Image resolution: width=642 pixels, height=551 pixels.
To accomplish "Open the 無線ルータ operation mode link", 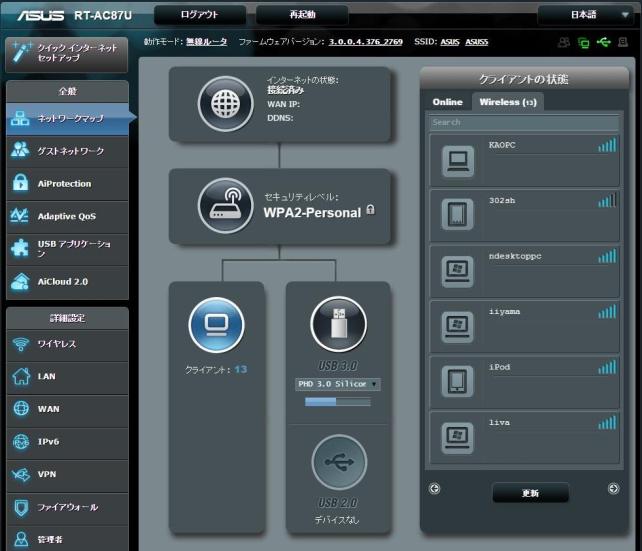I will coord(206,42).
